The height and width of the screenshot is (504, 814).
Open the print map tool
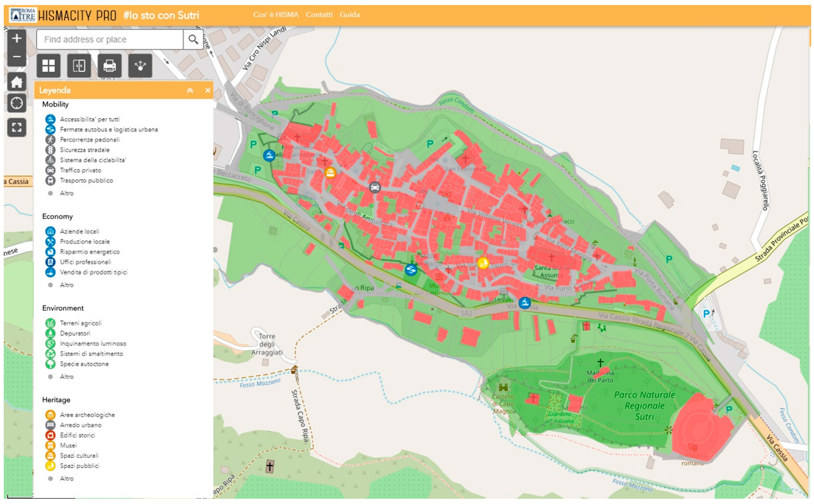pyautogui.click(x=110, y=66)
